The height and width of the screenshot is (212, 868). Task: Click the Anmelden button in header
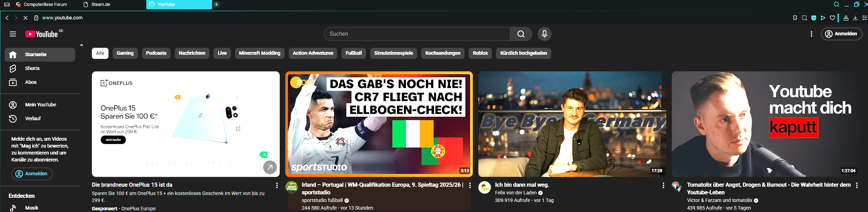coord(841,34)
